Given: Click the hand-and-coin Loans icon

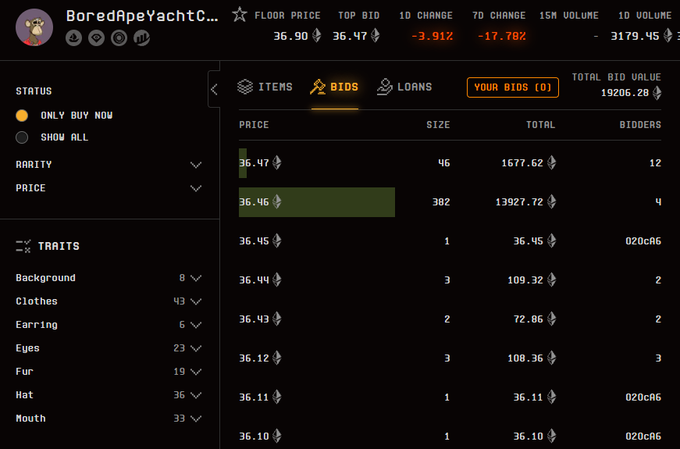Looking at the screenshot, I should click(385, 87).
